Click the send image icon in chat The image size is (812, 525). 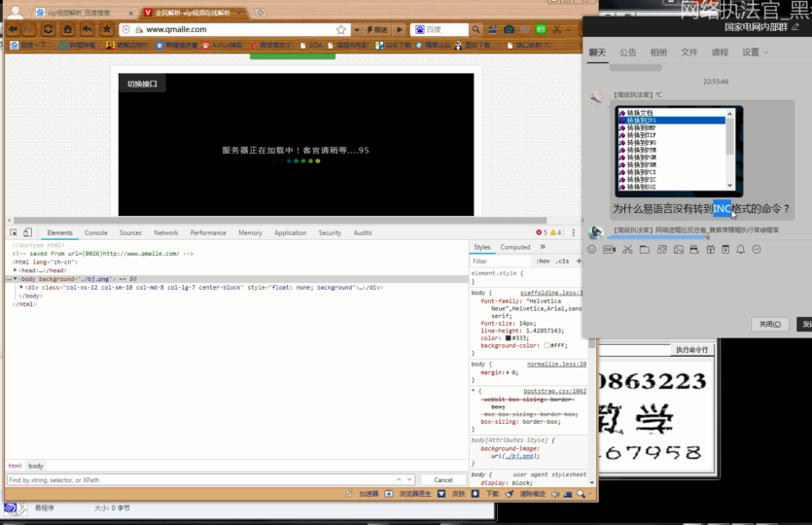(678, 250)
